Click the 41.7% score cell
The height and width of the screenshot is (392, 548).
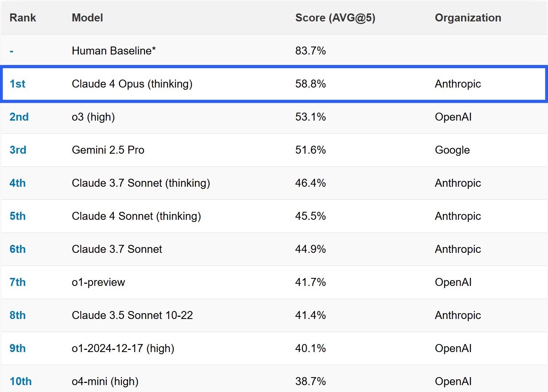311,282
